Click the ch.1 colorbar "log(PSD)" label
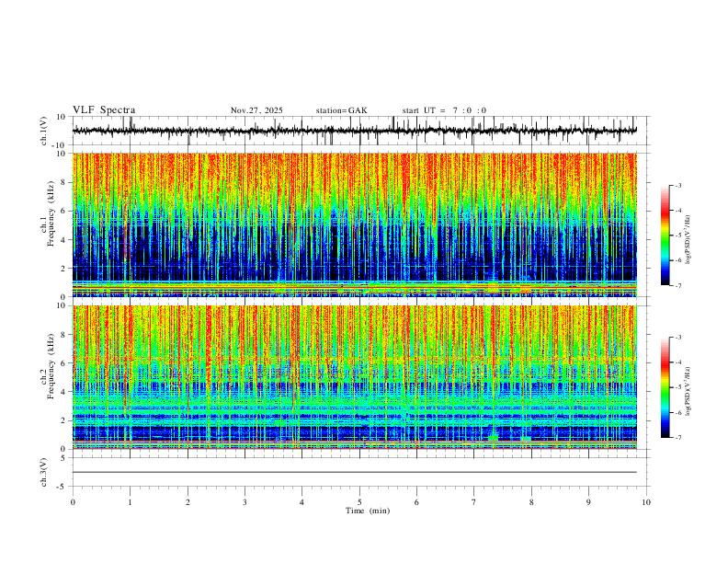Screen dimensions: 728x563 click(x=688, y=240)
